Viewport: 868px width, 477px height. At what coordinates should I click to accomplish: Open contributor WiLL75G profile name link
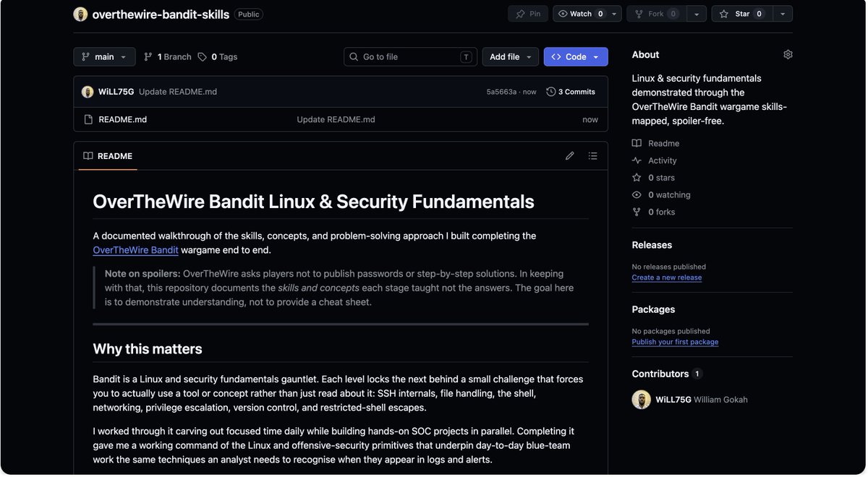[673, 400]
